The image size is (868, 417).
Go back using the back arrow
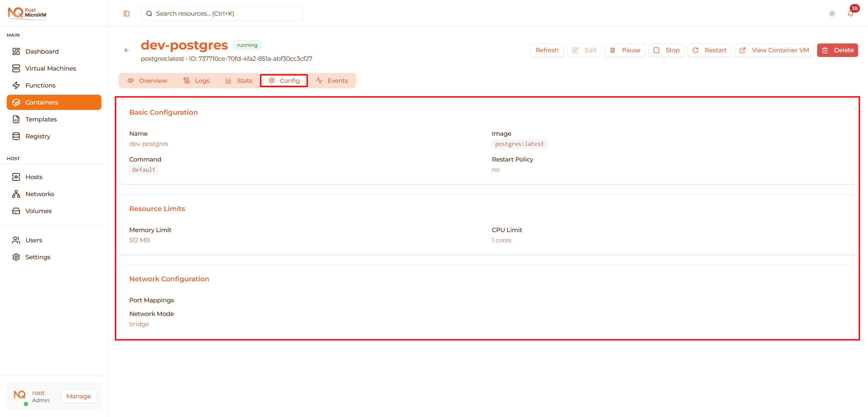click(127, 50)
